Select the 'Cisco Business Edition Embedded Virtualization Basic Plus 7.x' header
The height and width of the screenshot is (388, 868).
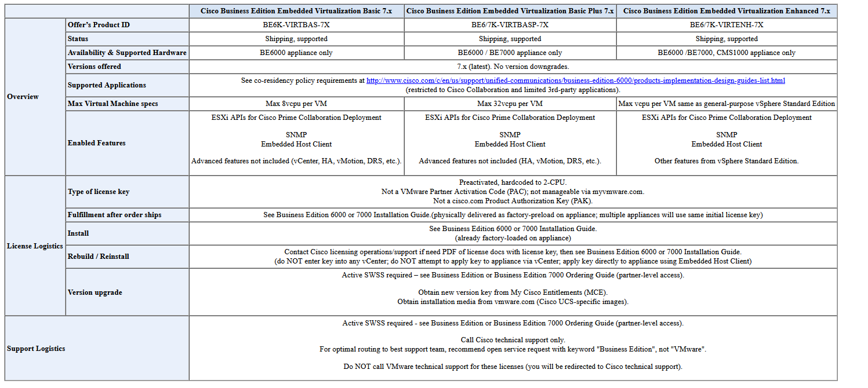click(x=510, y=11)
